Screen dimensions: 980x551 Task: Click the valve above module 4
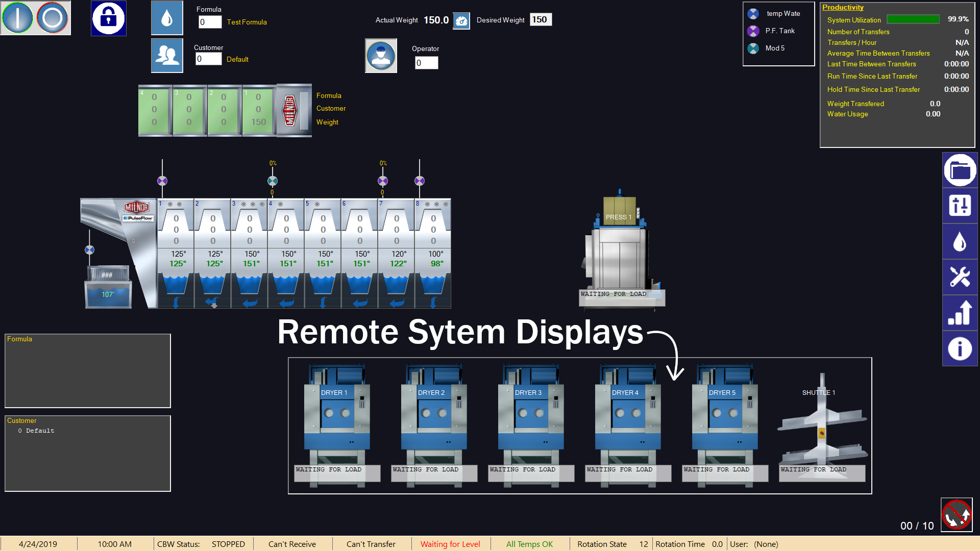pyautogui.click(x=273, y=181)
